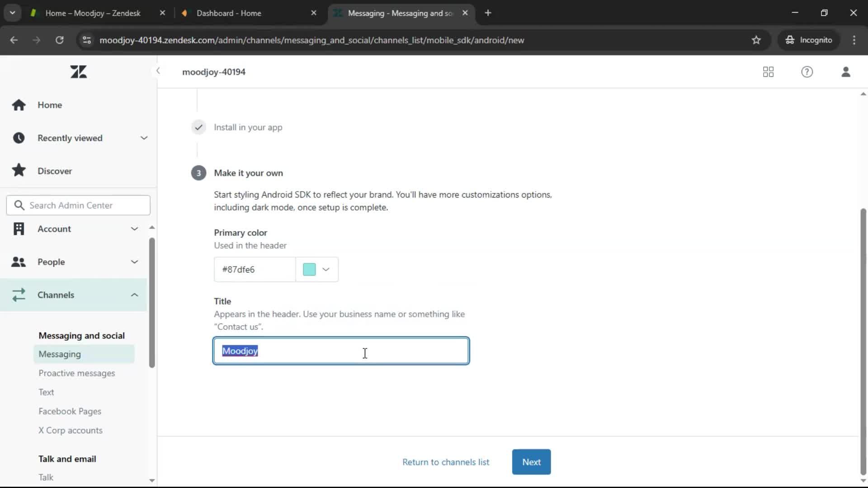Close the Dashboard - Home tab
868x488 pixels.
[314, 13]
